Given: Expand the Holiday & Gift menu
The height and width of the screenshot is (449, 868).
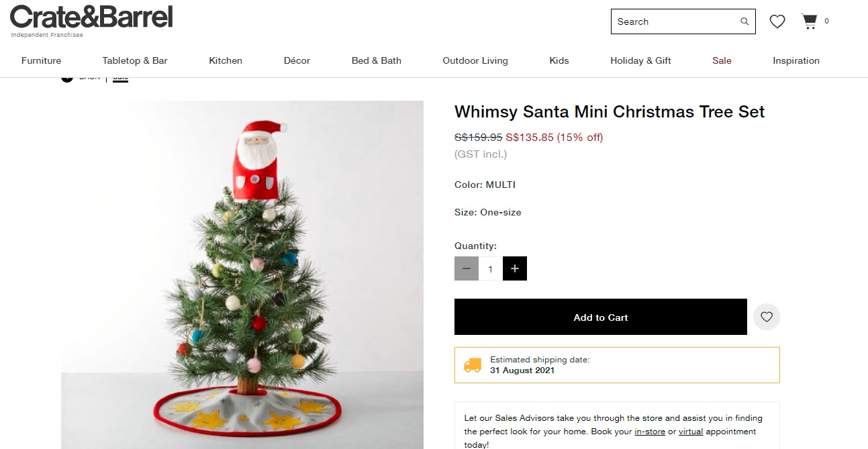Looking at the screenshot, I should coord(640,60).
